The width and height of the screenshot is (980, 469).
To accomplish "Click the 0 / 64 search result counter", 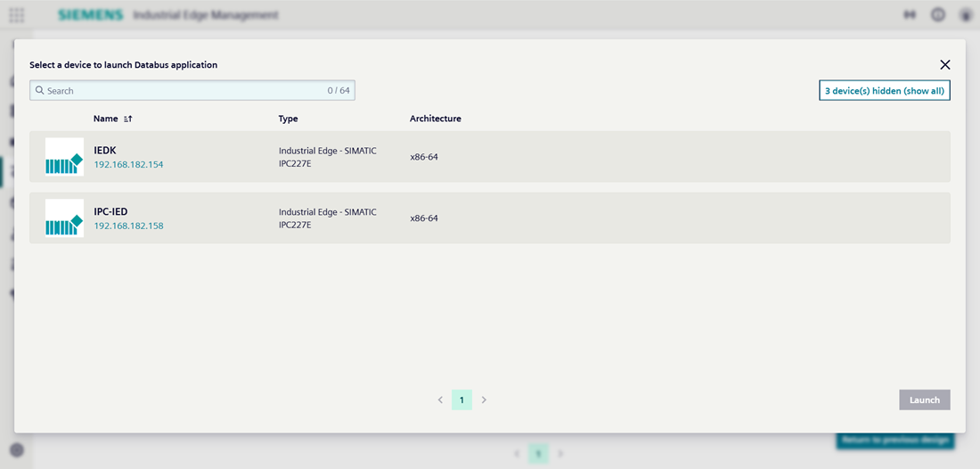I will (339, 91).
